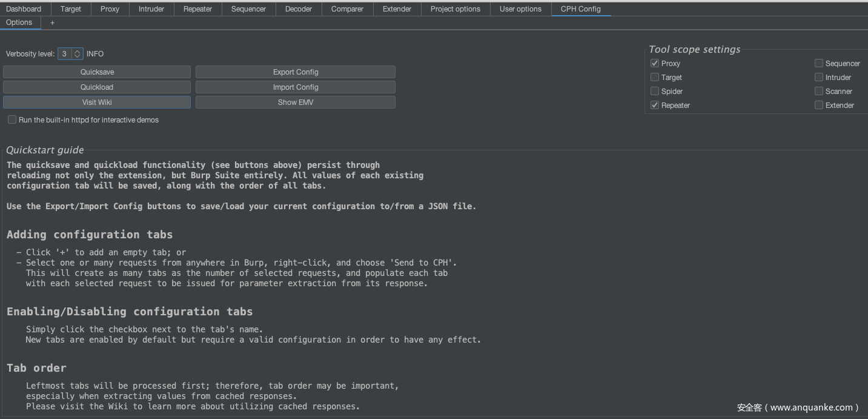Click the '+' tab to add configuration
Viewport: 868px width, 419px height.
(x=52, y=22)
